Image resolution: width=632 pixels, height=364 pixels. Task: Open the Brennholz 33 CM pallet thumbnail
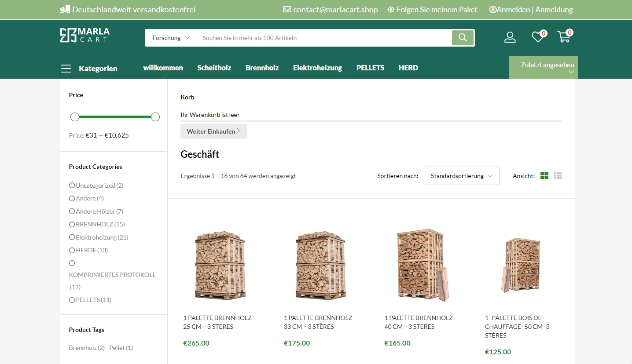tap(321, 265)
